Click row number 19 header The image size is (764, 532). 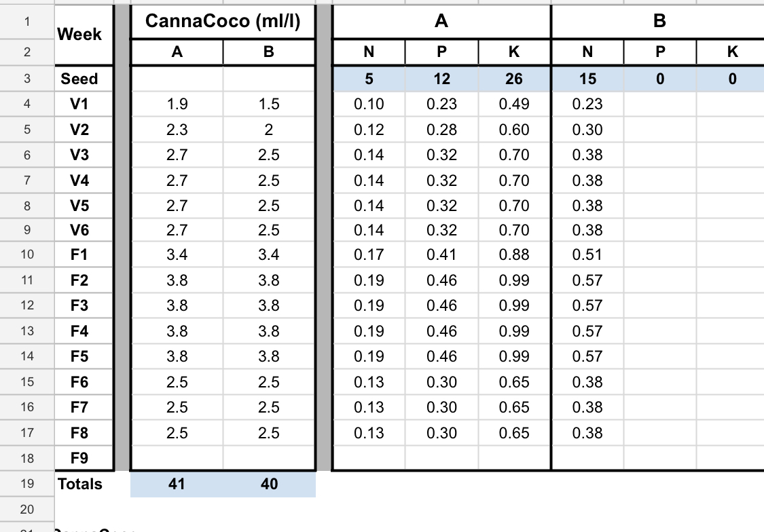tap(26, 484)
